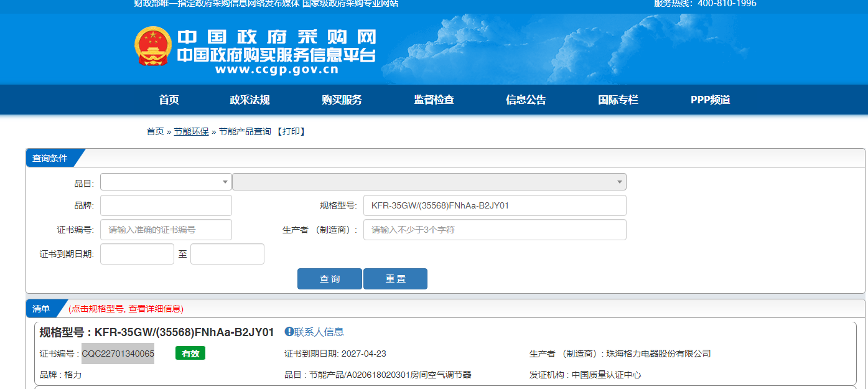Open the 联系人信息 contact link
The image size is (868, 389).
pyautogui.click(x=319, y=332)
